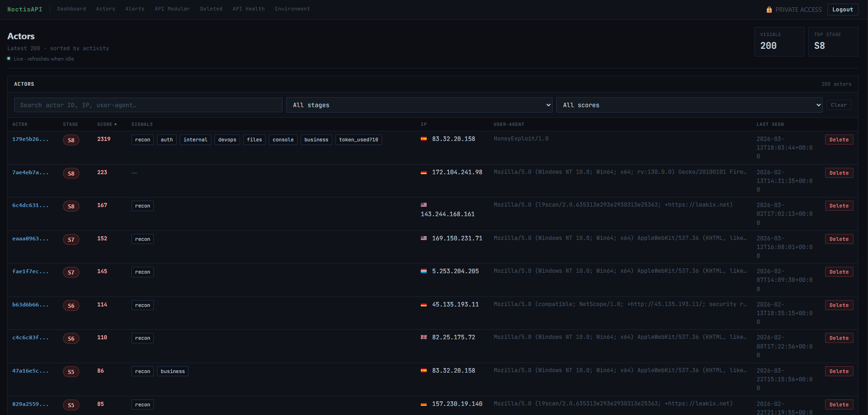Delete actor 7ae4eb7a

point(839,173)
